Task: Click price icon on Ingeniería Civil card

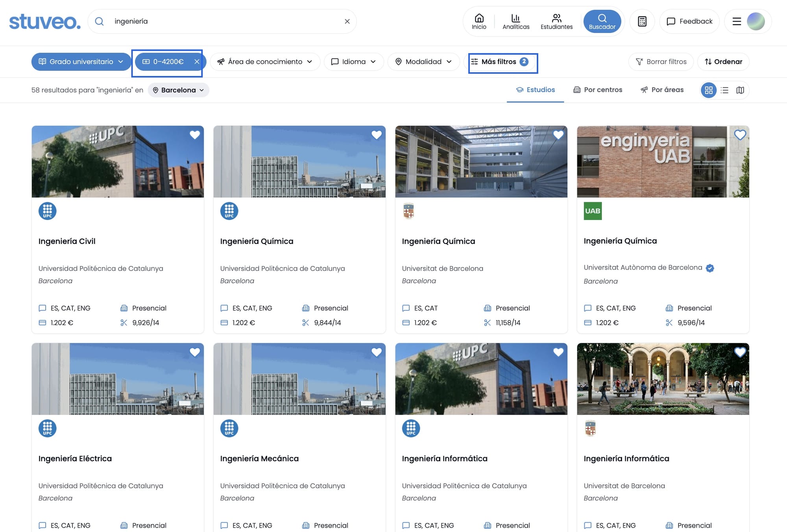Action: pyautogui.click(x=42, y=323)
